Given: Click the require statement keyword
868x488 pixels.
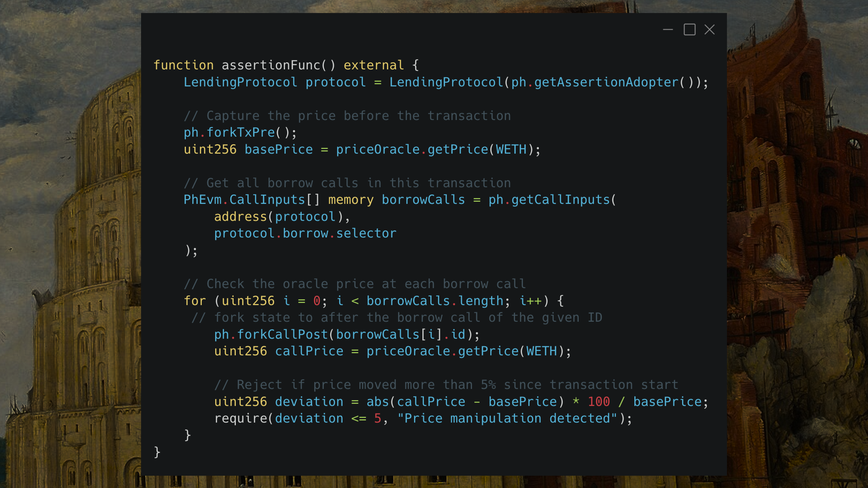Looking at the screenshot, I should tap(241, 418).
